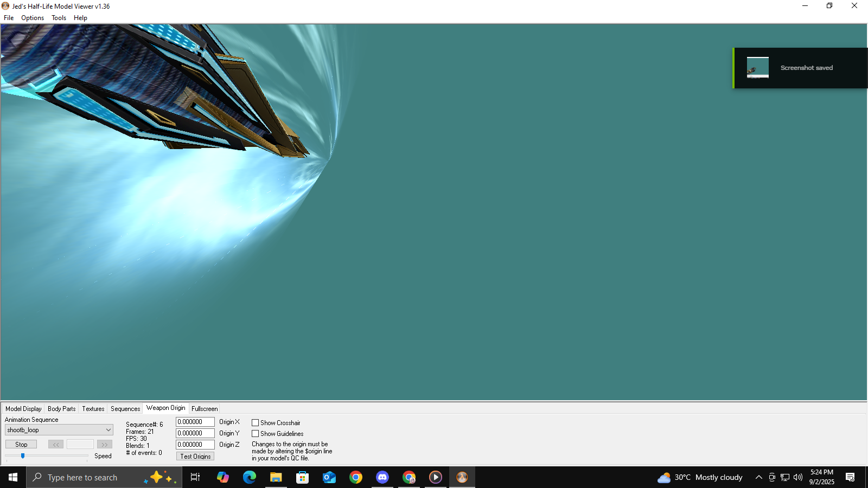Enable the Show Guidelines checkbox
The image size is (868, 488).
[255, 434]
